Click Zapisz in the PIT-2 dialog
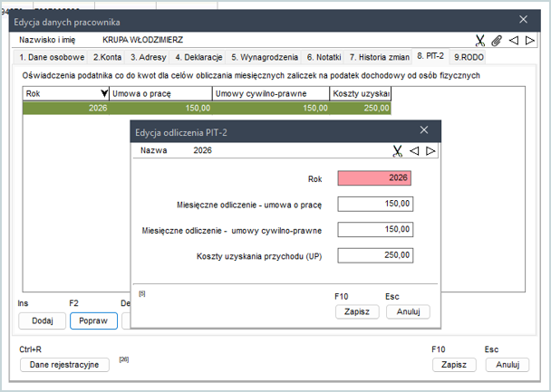The height and width of the screenshot is (392, 551). pyautogui.click(x=357, y=311)
